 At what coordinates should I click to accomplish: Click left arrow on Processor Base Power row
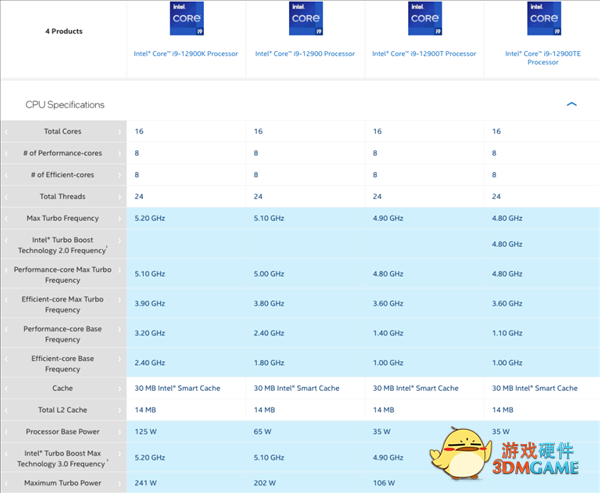7,432
